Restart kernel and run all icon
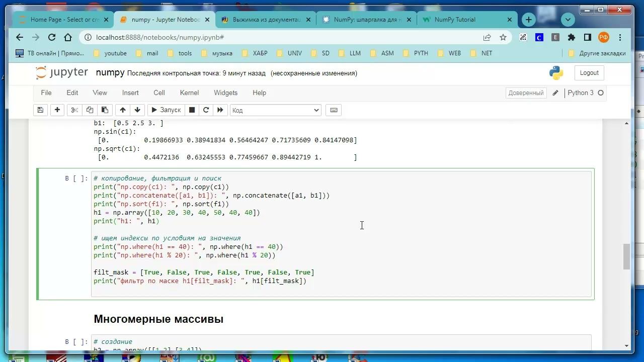The height and width of the screenshot is (362, 644). pos(220,110)
